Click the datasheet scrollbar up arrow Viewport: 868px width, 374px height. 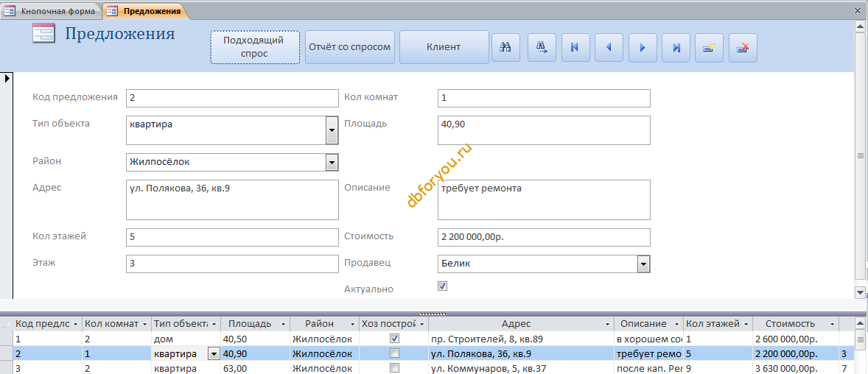(860, 323)
